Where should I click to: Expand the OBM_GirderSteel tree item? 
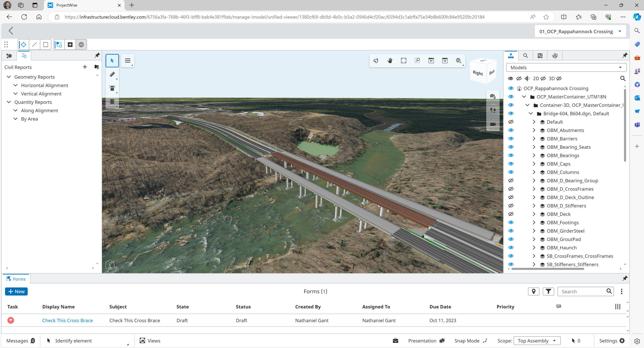[534, 231]
